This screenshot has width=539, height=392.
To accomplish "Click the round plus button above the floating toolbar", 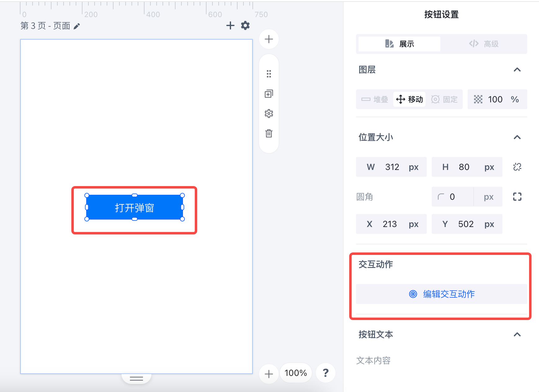I will (269, 39).
